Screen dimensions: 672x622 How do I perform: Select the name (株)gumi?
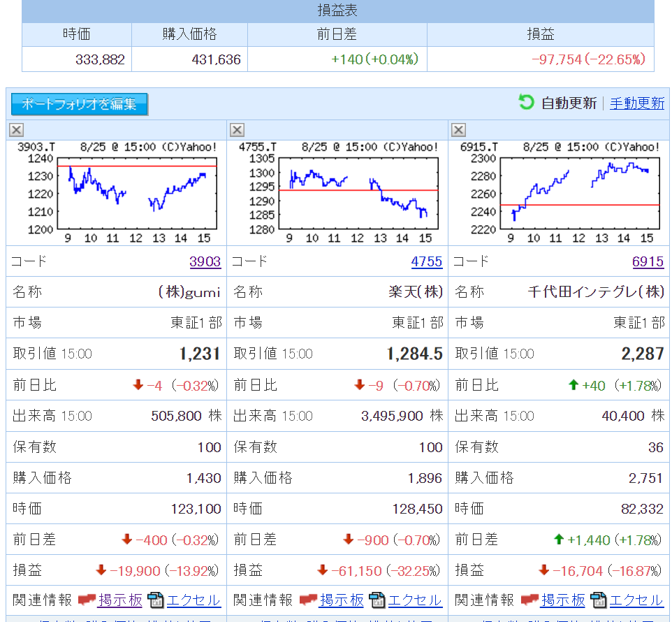pyautogui.click(x=189, y=292)
